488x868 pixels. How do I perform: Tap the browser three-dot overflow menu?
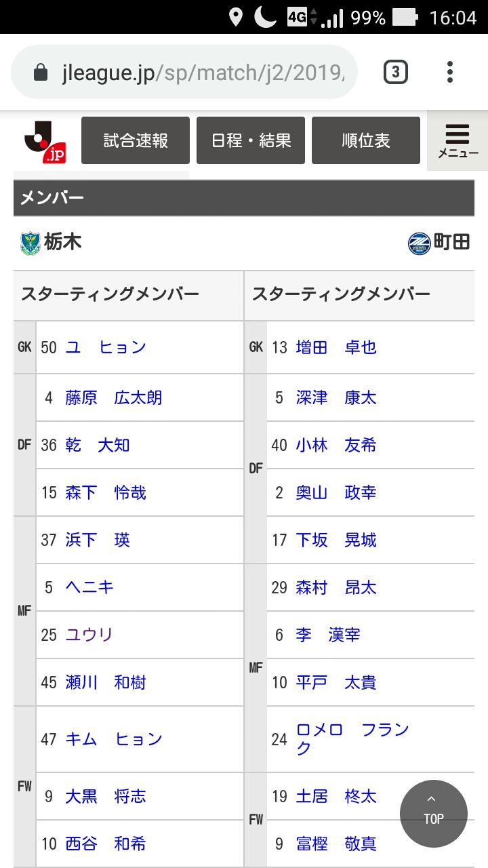pyautogui.click(x=449, y=72)
